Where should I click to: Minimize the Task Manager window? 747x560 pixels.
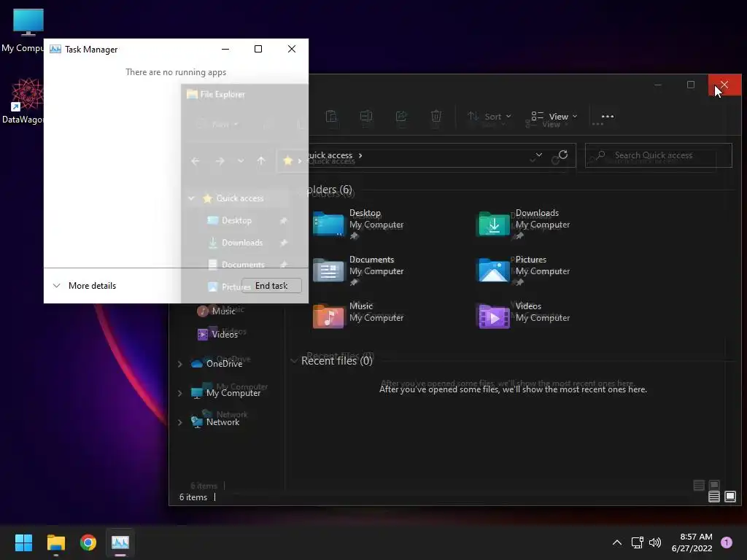tap(225, 49)
